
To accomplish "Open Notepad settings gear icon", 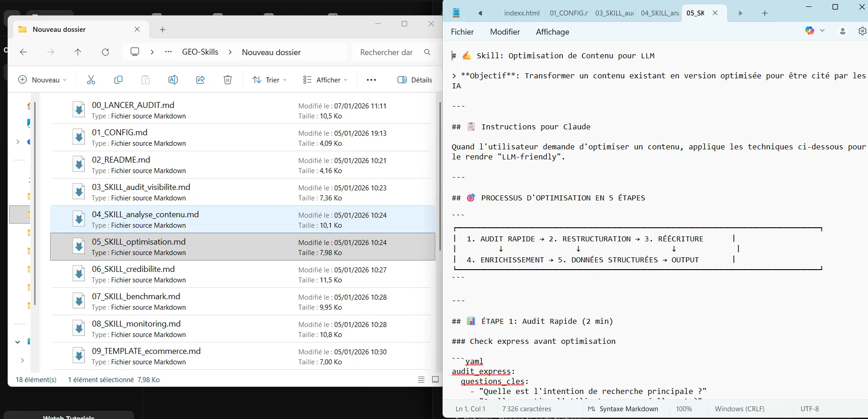I will coord(862,31).
